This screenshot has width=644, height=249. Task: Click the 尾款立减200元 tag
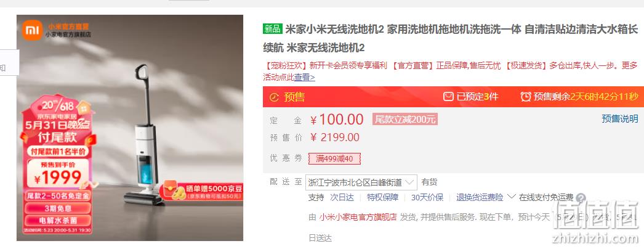click(405, 120)
